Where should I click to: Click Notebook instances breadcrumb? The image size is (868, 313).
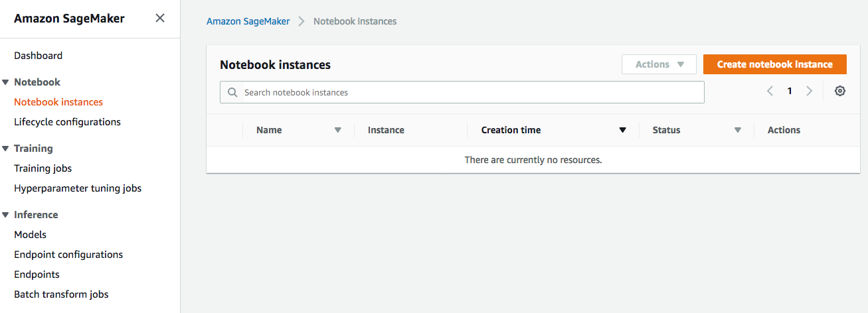(x=355, y=21)
